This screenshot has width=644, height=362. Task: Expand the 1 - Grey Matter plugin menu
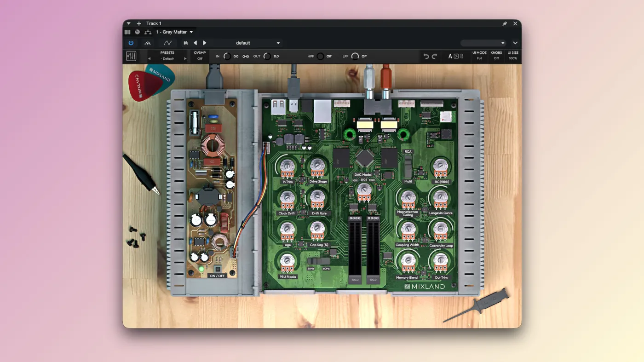(x=174, y=32)
